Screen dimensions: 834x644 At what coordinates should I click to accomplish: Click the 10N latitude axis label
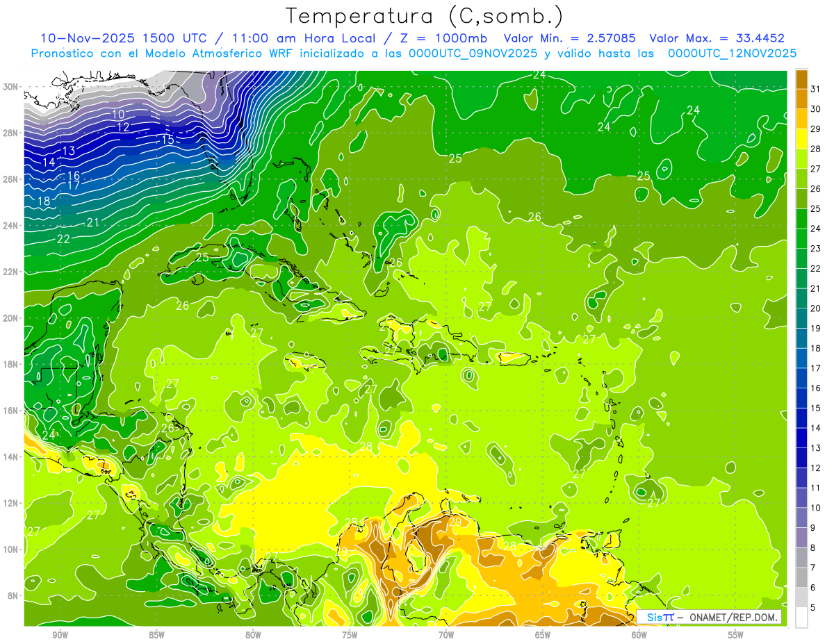point(10,550)
